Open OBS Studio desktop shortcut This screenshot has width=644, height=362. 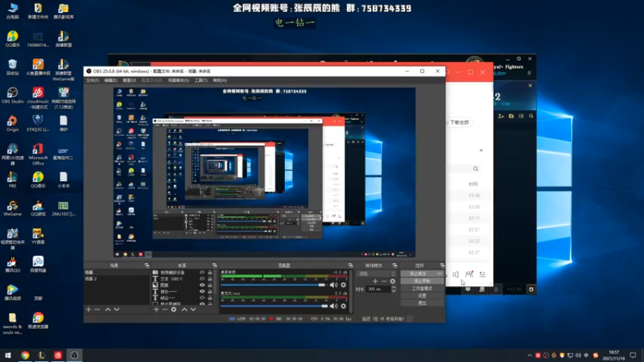point(12,95)
